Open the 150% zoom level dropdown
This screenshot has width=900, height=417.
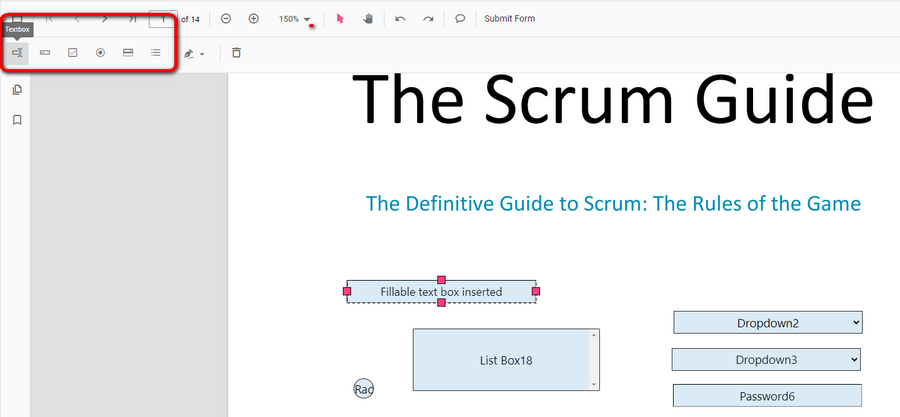tap(295, 19)
